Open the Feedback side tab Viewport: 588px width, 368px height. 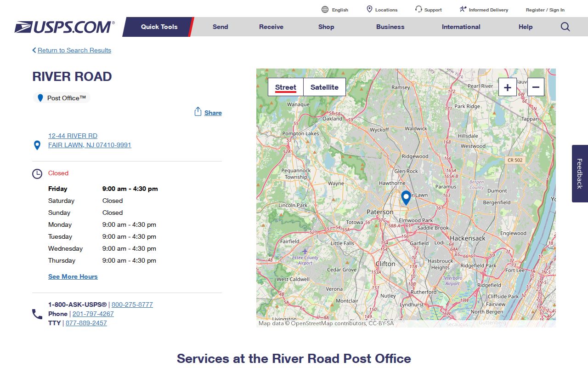click(580, 173)
